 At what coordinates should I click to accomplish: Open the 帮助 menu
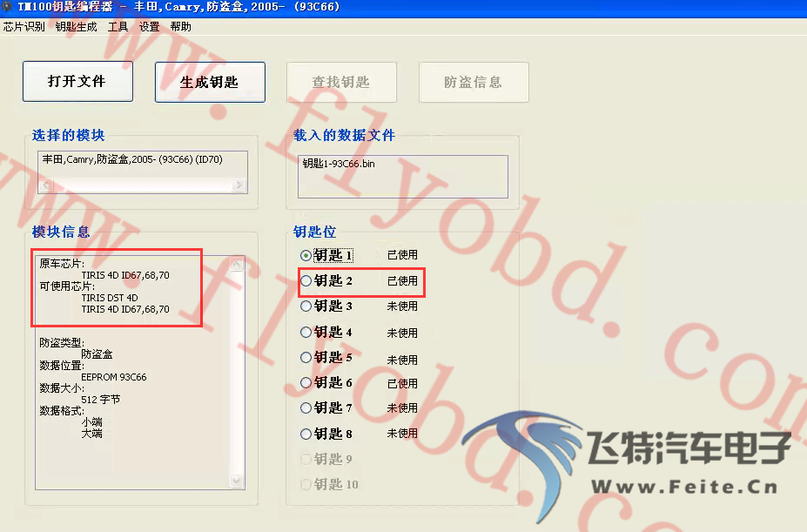click(x=181, y=27)
